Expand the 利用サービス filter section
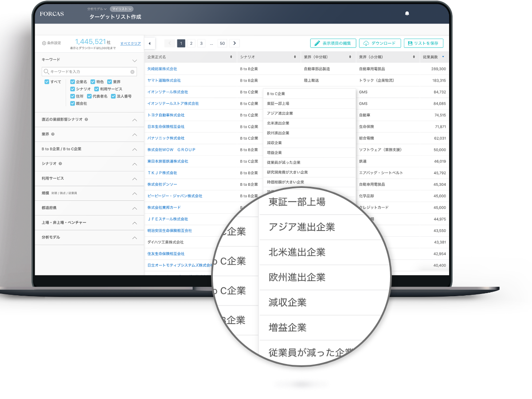The height and width of the screenshot is (399, 532). point(135,179)
